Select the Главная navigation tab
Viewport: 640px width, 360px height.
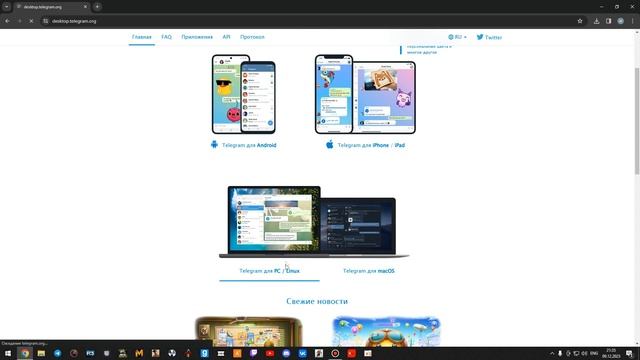tap(142, 37)
